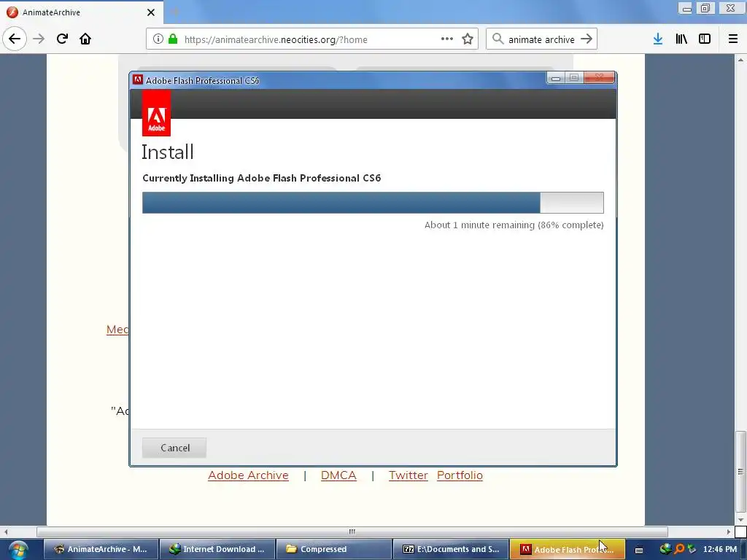Click the orange magnifier tray icon

(679, 549)
